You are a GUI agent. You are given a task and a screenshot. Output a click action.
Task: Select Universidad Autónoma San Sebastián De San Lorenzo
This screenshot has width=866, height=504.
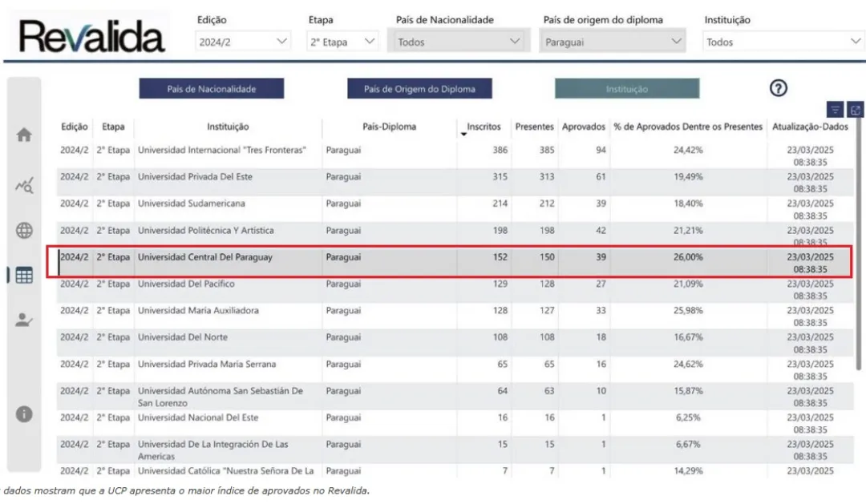[x=455, y=397]
